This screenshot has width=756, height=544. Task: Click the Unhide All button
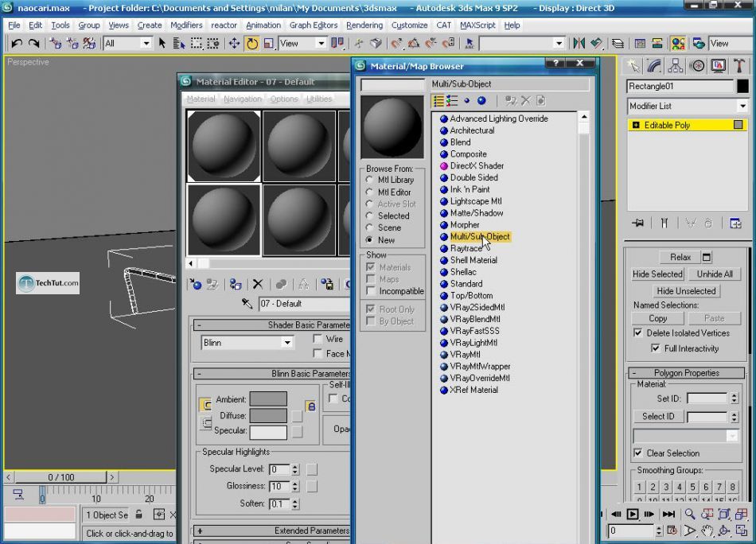[715, 274]
